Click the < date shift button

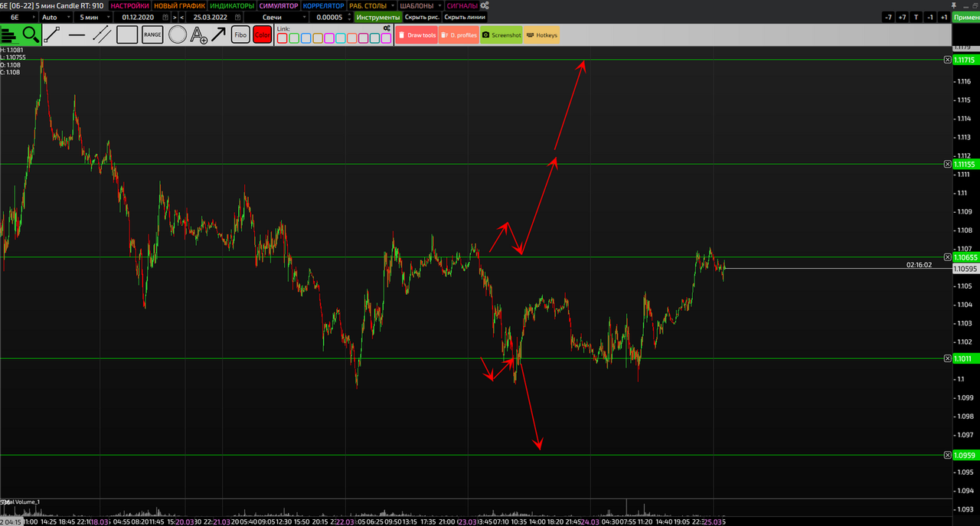click(x=181, y=17)
